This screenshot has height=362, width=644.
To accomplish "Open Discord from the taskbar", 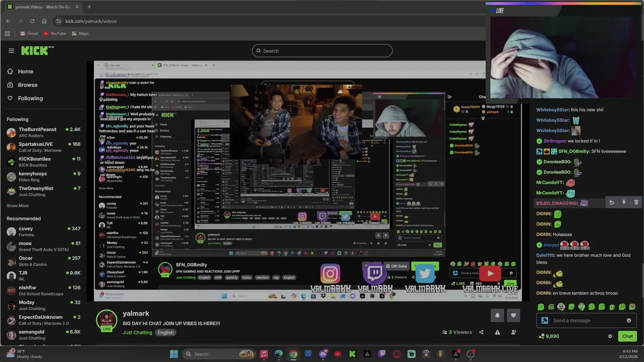I will (x=323, y=354).
